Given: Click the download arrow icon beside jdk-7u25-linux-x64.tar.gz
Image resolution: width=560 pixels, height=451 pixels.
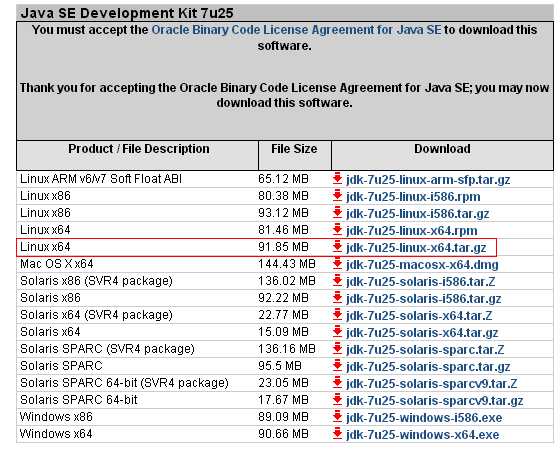Looking at the screenshot, I should (337, 246).
